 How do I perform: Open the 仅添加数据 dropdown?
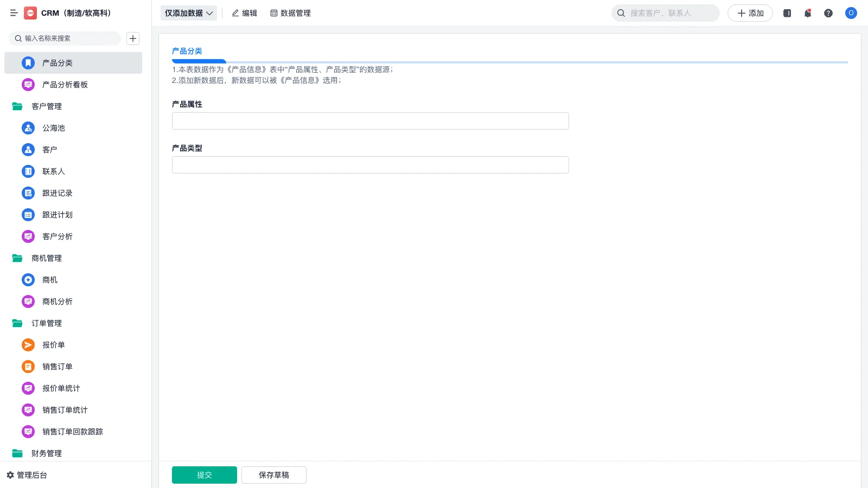188,13
